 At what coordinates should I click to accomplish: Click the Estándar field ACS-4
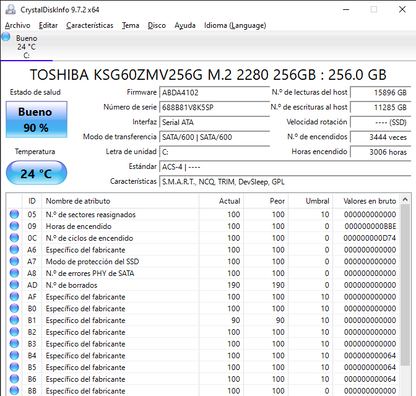point(285,167)
